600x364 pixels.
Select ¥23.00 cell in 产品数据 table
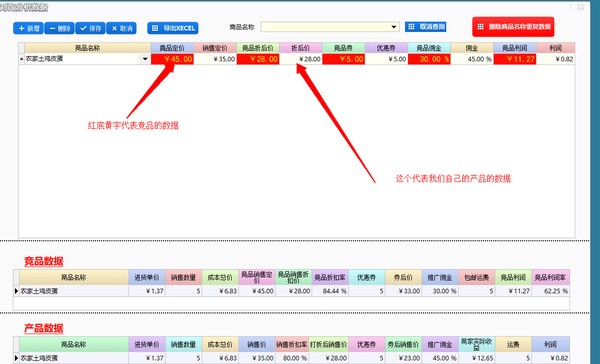[403, 358]
